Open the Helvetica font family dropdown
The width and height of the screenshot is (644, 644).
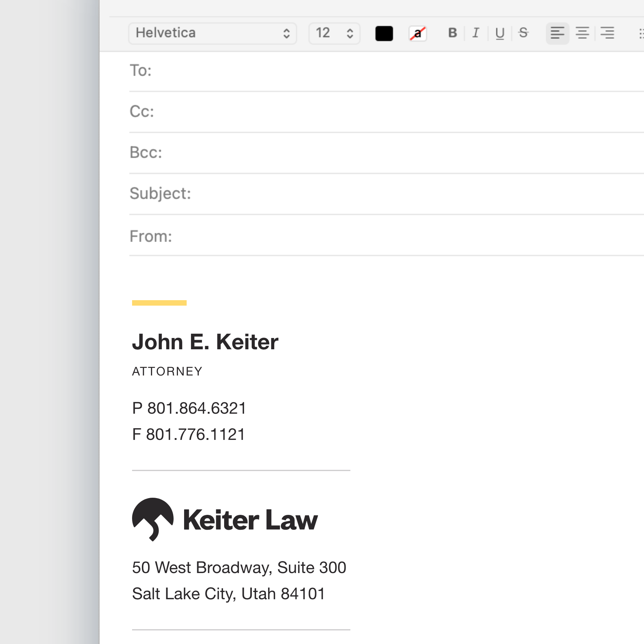point(212,33)
